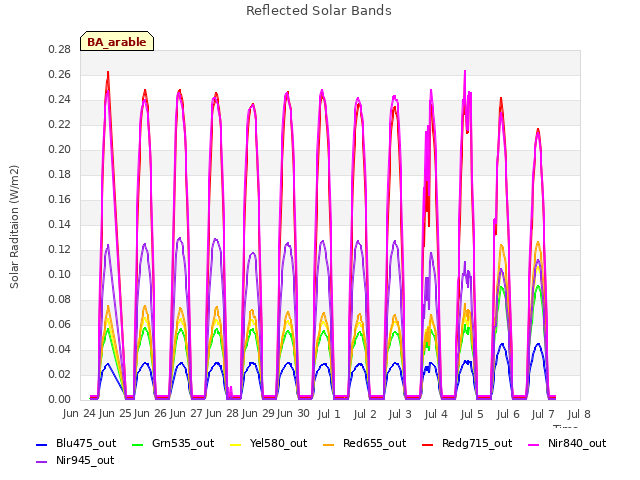Image resolution: width=640 pixels, height=480 pixels.
Task: Click the 0.18 y-axis tick label
Action: 59,174
